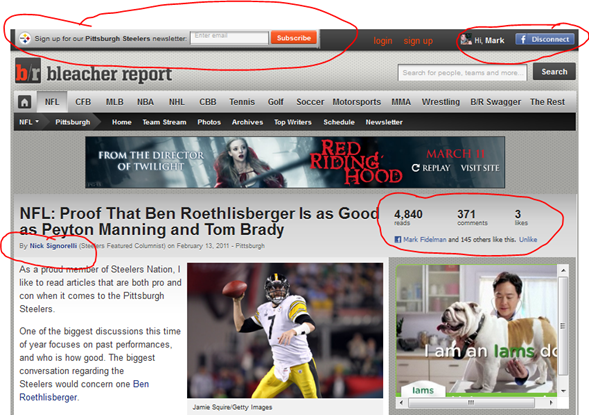Select the MLB tab

[x=115, y=102]
